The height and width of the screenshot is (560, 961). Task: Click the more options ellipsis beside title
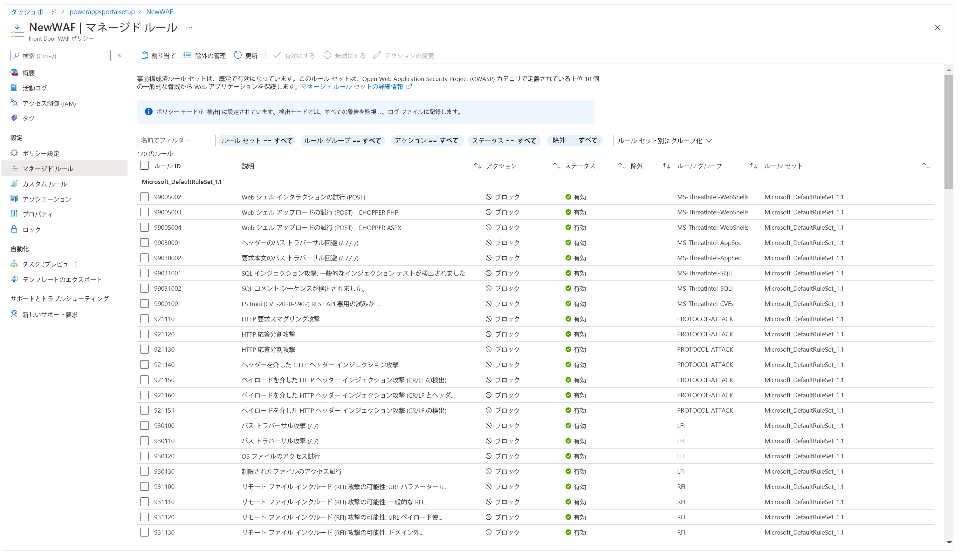point(189,27)
